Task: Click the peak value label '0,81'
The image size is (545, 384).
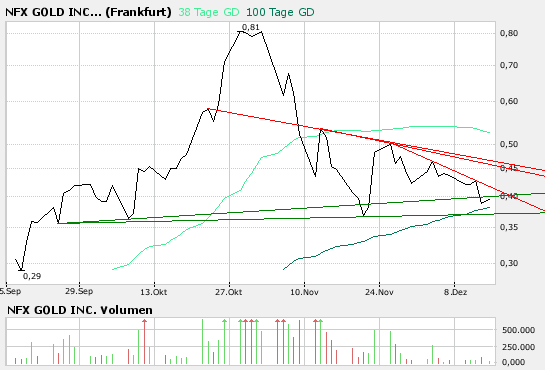Action: coord(250,27)
